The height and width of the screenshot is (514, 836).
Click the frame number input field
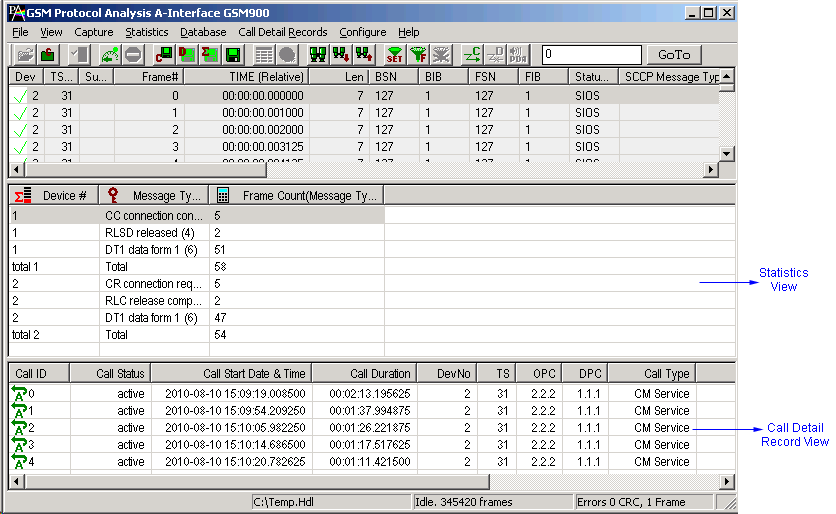[591, 54]
